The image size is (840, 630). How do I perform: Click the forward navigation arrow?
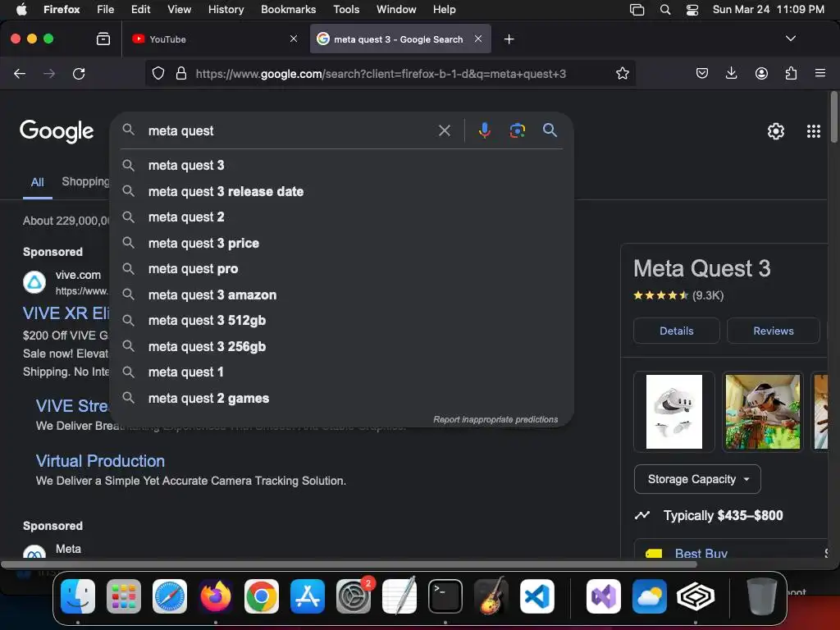coord(49,73)
